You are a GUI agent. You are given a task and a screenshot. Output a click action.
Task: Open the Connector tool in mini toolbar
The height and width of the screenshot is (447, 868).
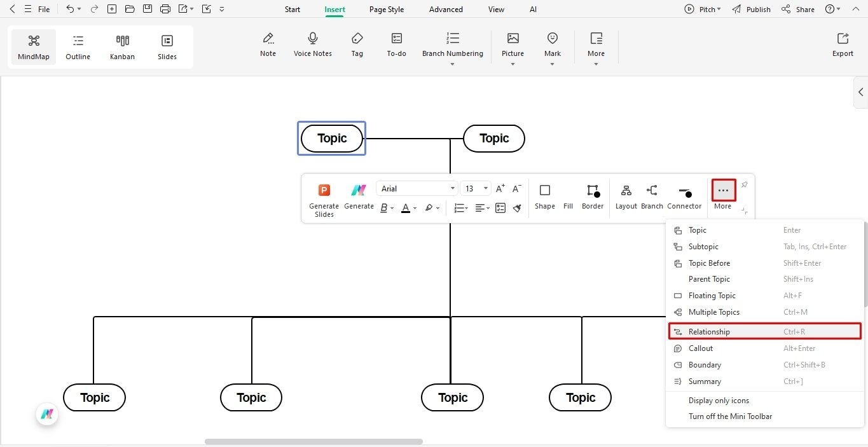[x=684, y=196]
